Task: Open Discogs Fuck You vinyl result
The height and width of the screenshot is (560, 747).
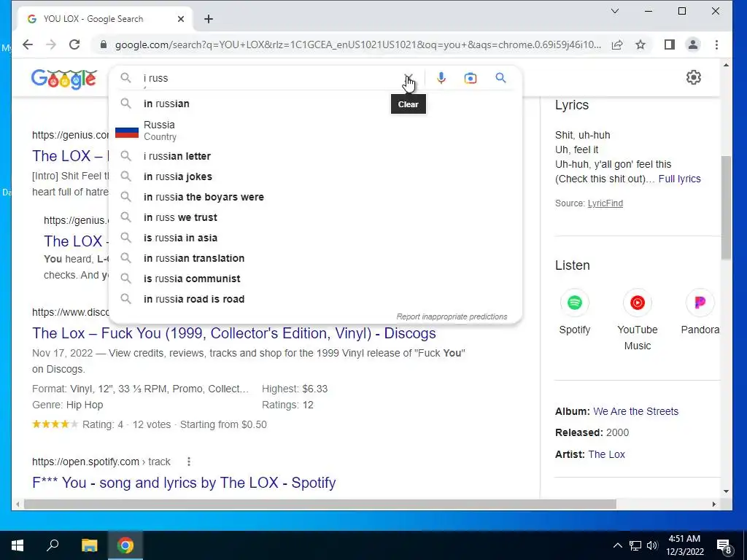Action: click(x=234, y=333)
